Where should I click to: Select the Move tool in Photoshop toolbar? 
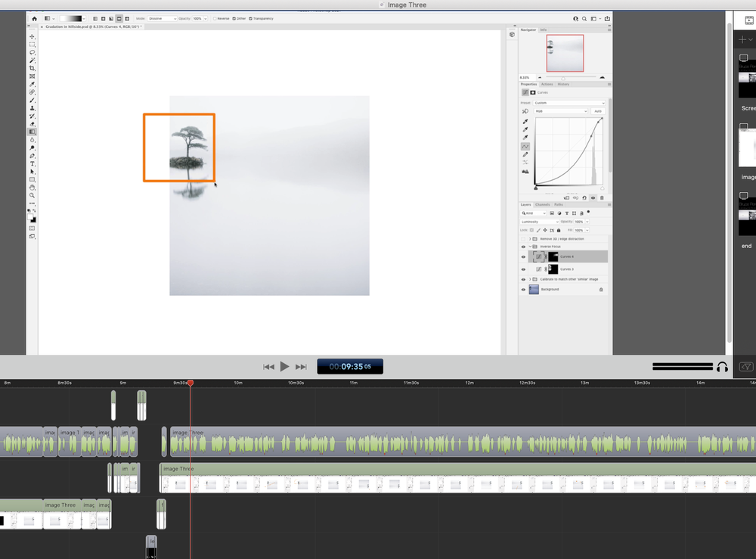point(33,36)
